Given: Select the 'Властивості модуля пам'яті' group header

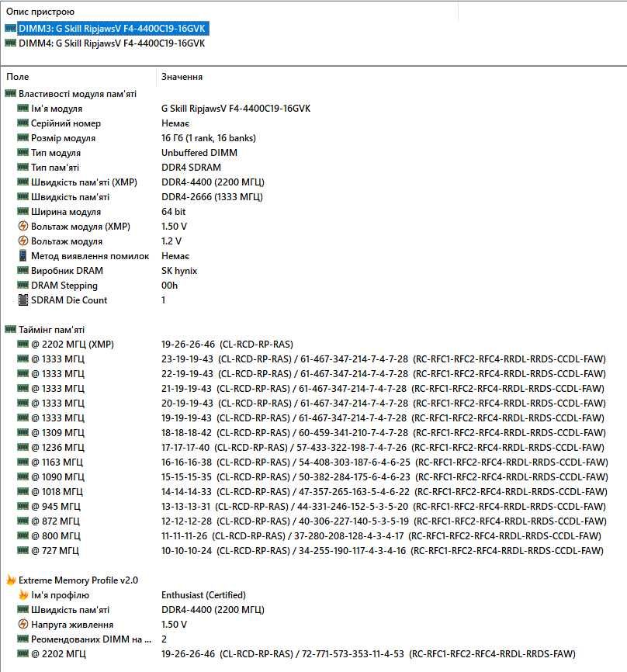Looking at the screenshot, I should pos(77,93).
